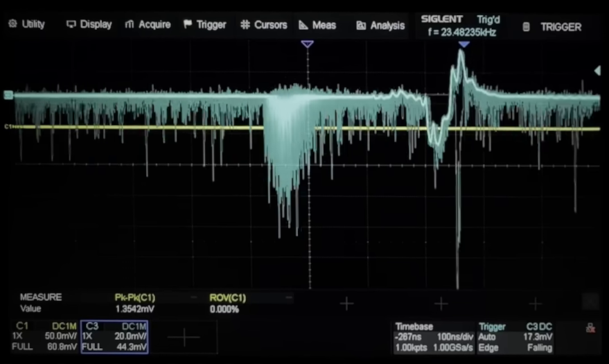Click the icon beside the TRIGGER label
This screenshot has width=609, height=364.
tap(526, 27)
